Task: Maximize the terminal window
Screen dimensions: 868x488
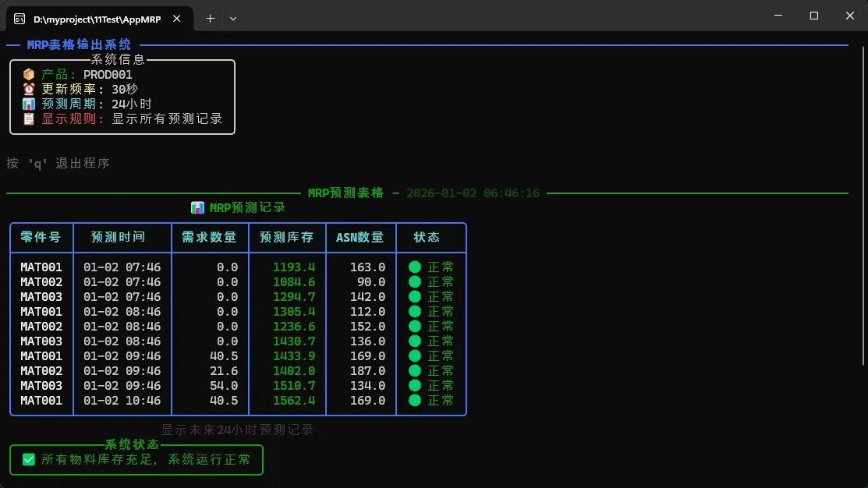Action: [x=814, y=16]
